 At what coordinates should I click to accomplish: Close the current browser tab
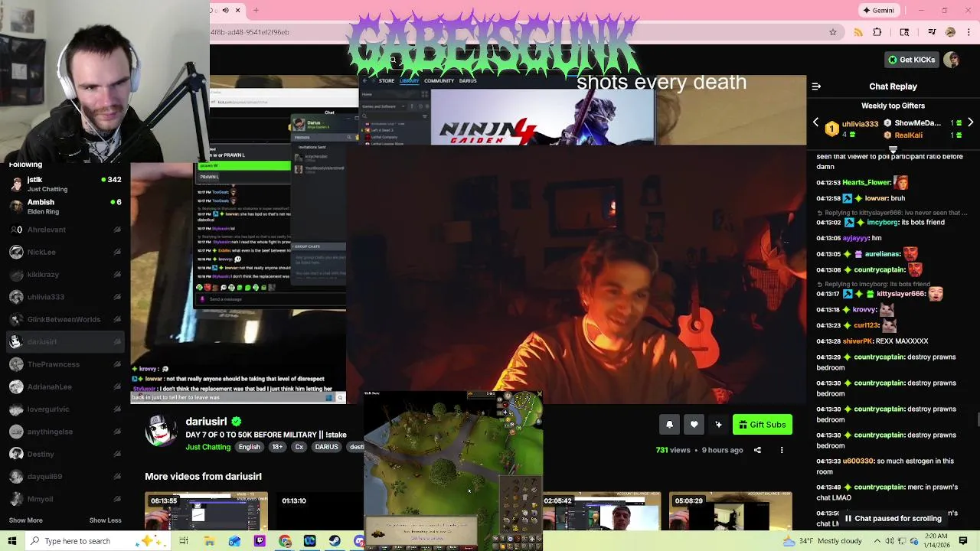click(x=237, y=10)
